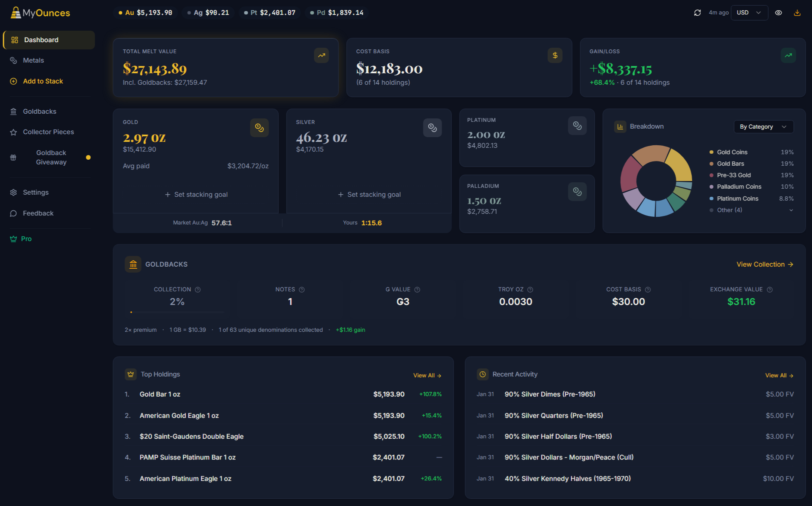Open the export/download icon in the header
The image size is (812, 506).
[797, 13]
